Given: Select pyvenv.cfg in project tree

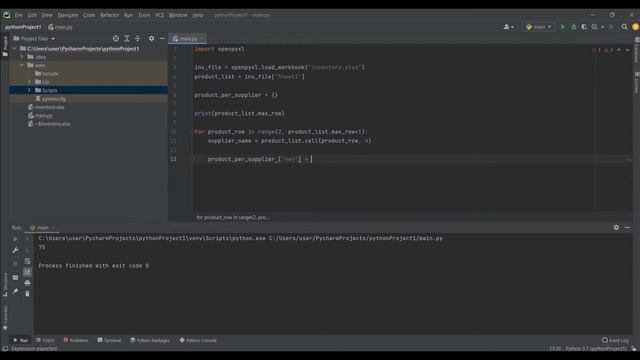Looking at the screenshot, I should point(54,99).
